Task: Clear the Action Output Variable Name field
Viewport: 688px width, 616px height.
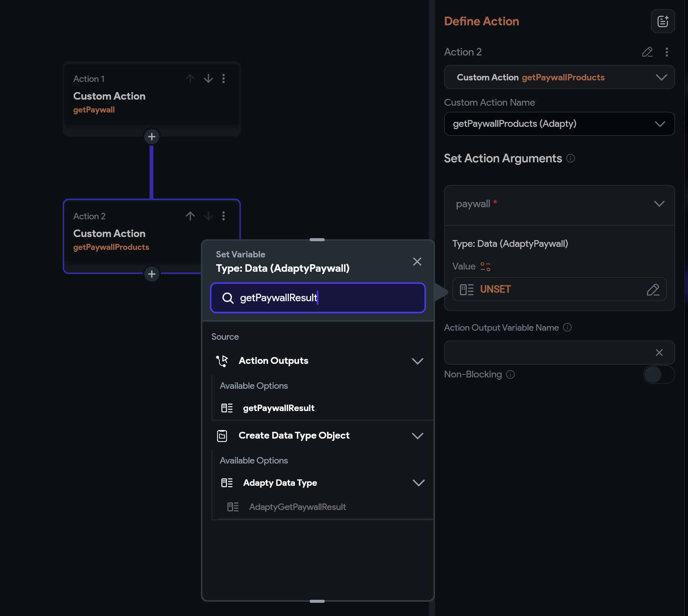Action: (x=659, y=353)
